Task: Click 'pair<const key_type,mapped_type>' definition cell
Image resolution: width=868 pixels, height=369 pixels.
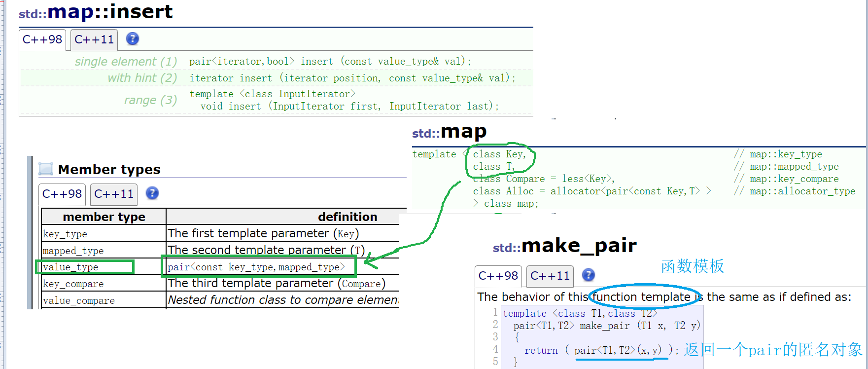Action: [282, 267]
